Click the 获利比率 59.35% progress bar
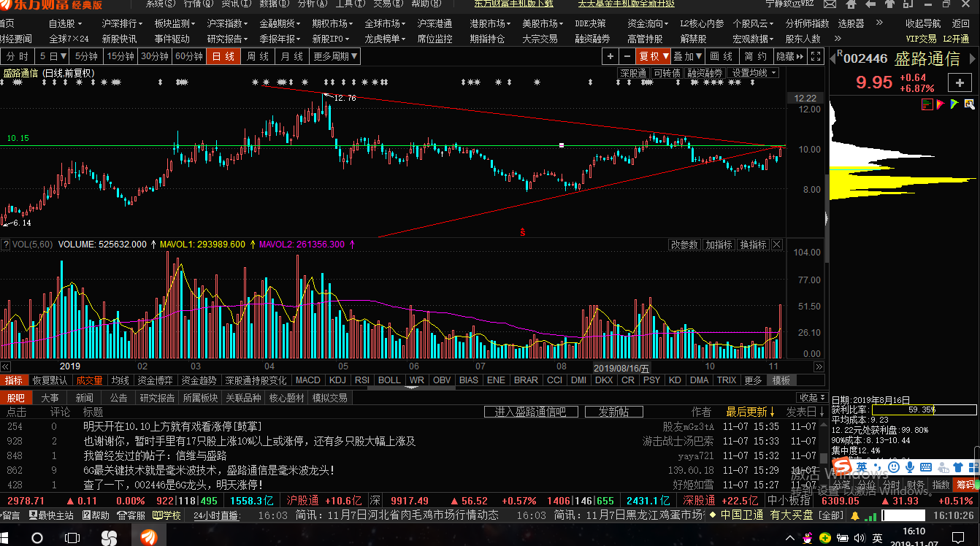The height and width of the screenshot is (546, 980). (x=923, y=409)
